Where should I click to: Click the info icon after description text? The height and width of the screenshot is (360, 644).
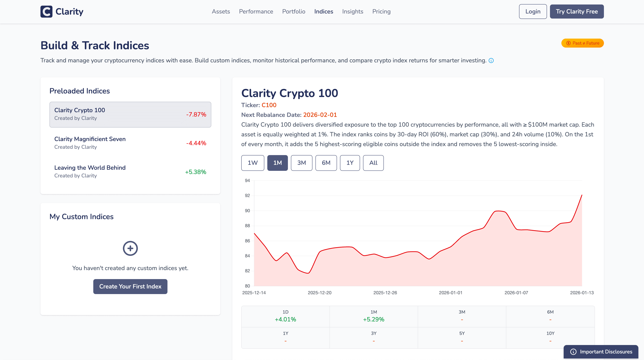tap(491, 60)
